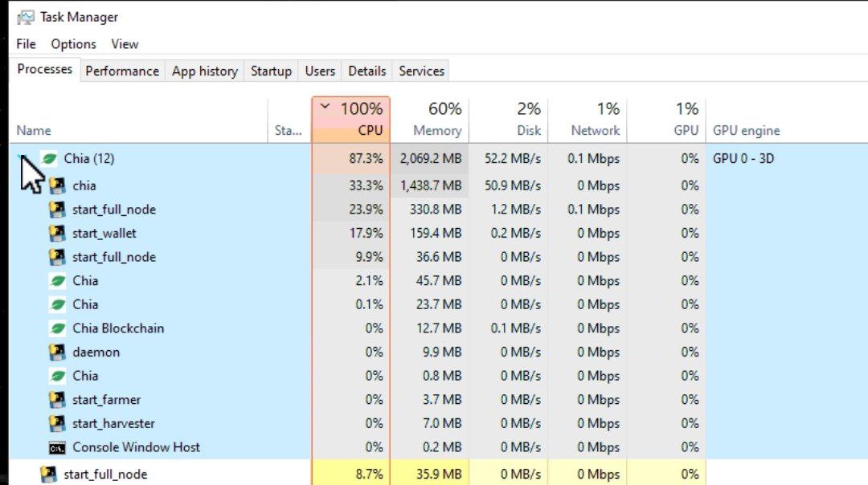Select the Chia Blockchain process
This screenshot has width=868, height=485.
point(439,328)
